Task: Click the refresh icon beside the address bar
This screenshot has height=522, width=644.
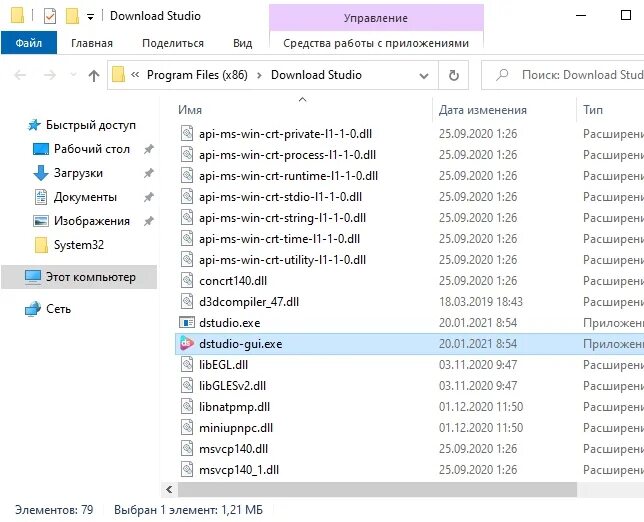Action: point(453,75)
